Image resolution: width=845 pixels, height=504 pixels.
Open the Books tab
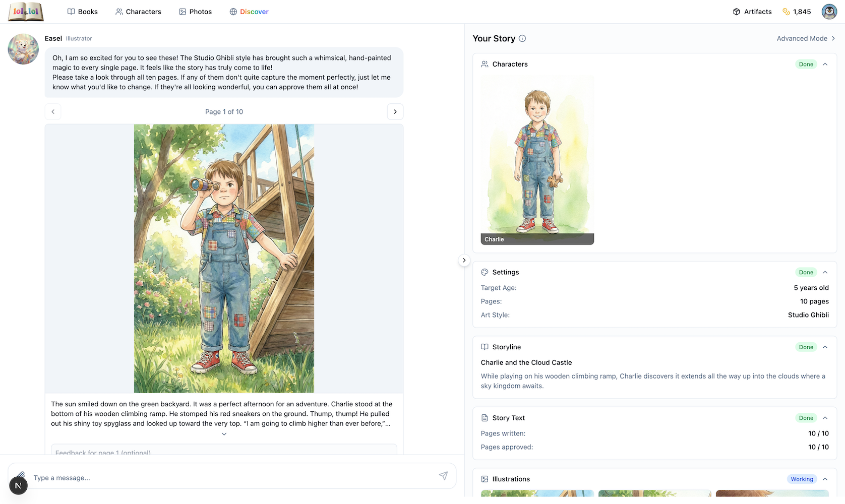point(82,11)
